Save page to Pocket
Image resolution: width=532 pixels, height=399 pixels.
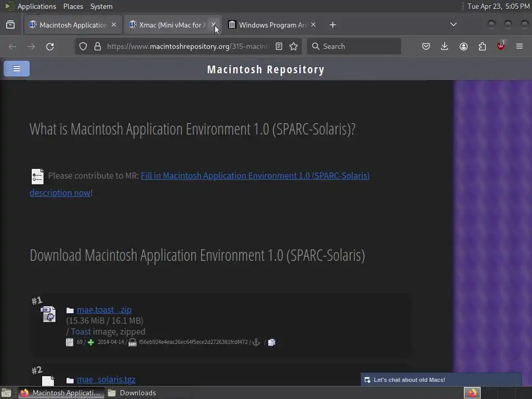(426, 46)
